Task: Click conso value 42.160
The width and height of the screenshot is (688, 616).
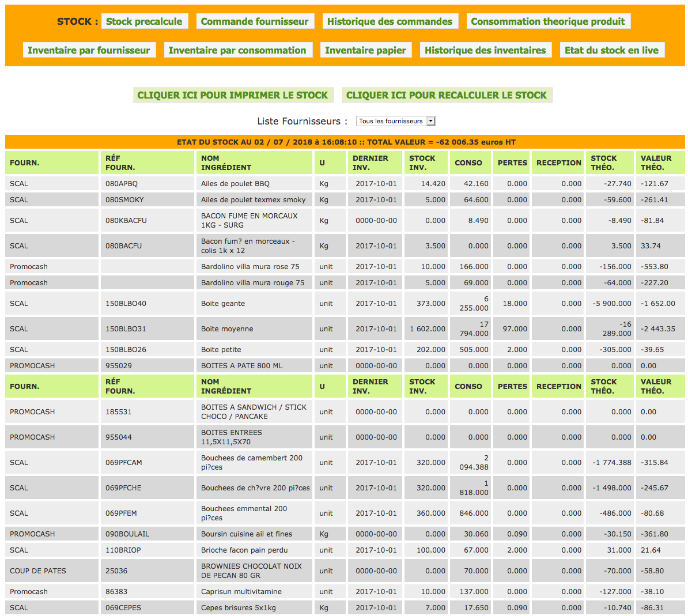Action: pos(476,184)
